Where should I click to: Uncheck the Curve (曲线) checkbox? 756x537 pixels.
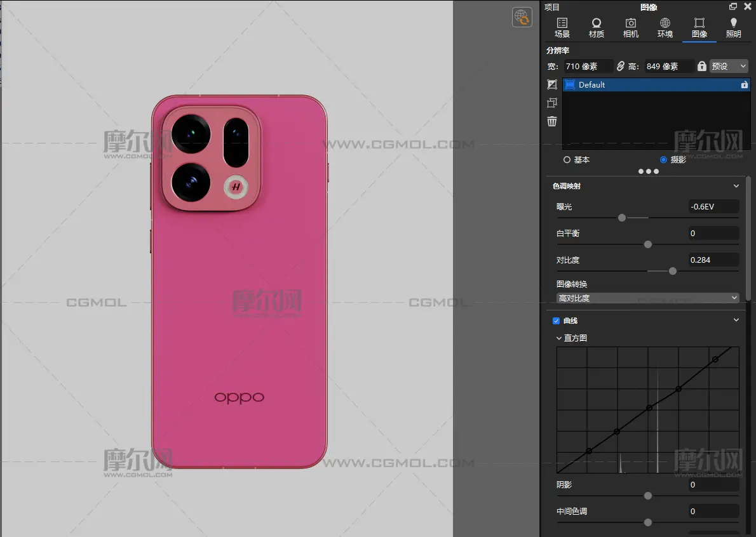pos(557,321)
